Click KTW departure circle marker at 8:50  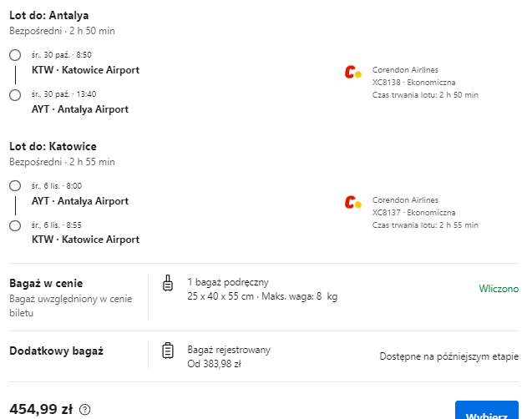15,55
